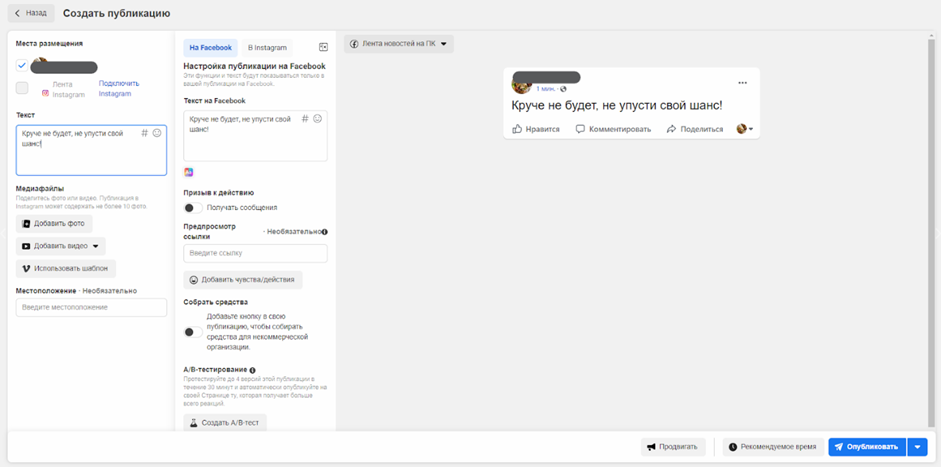Edit the Текст на Facebook field
Screen dimensions: 941x467
256,136
